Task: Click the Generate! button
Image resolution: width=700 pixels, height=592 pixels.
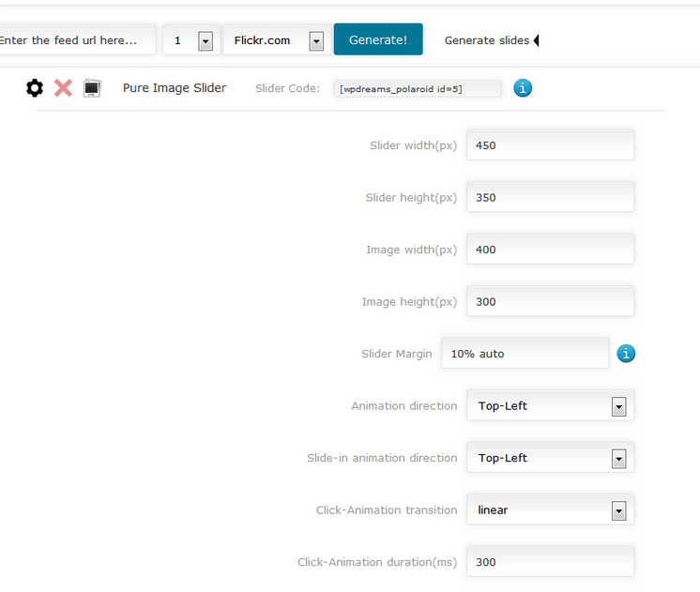Action: point(378,39)
